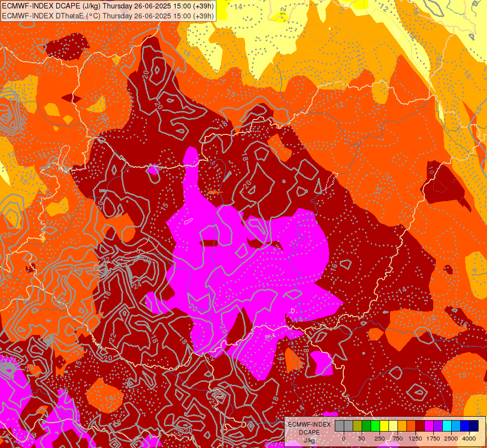Click the '0' legend tick label

click(344, 439)
